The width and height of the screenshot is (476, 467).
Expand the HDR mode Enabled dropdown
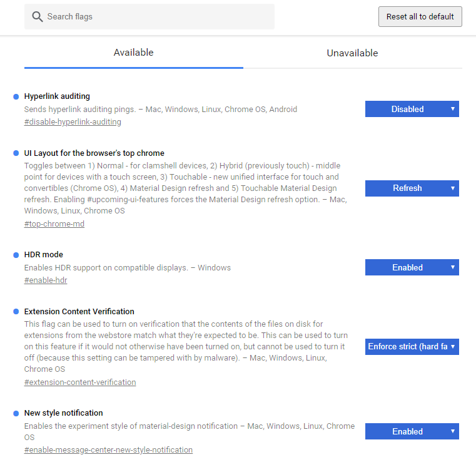[x=412, y=267]
